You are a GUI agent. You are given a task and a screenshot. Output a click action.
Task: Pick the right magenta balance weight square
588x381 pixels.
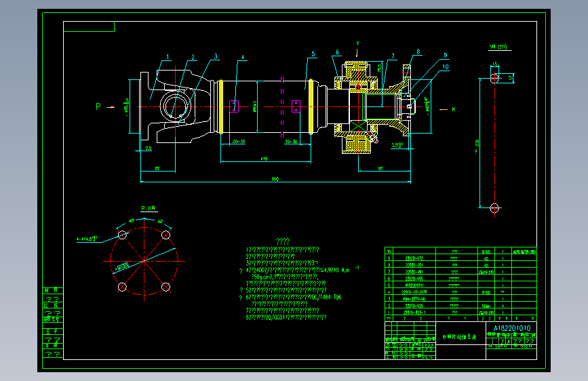[x=296, y=106]
